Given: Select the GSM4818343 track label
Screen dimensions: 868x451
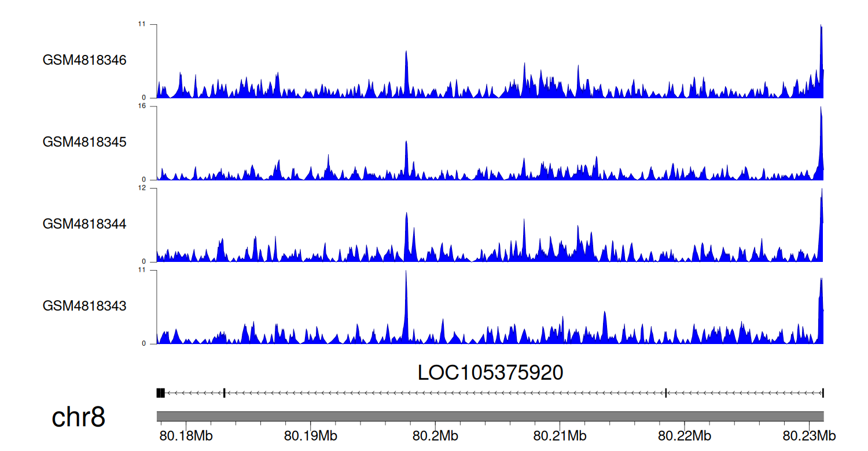Looking at the screenshot, I should tap(84, 306).
